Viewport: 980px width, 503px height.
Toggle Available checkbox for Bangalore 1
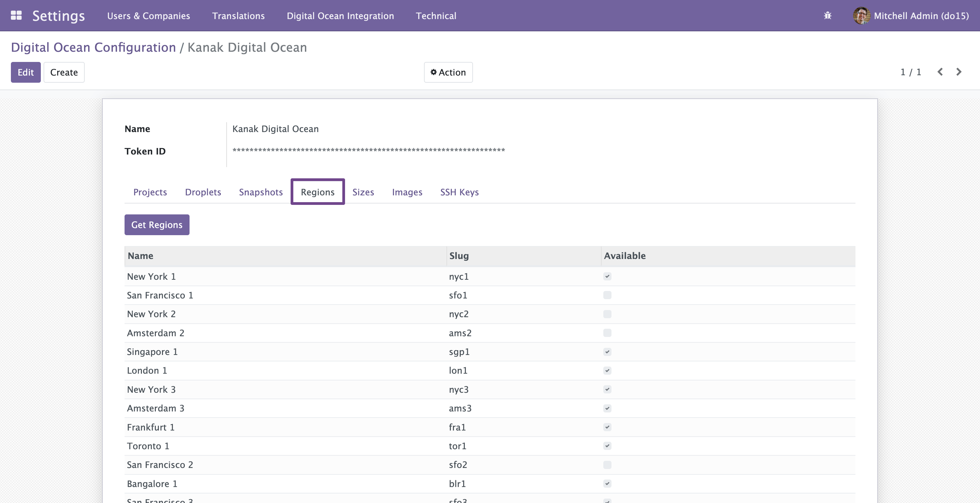(607, 484)
